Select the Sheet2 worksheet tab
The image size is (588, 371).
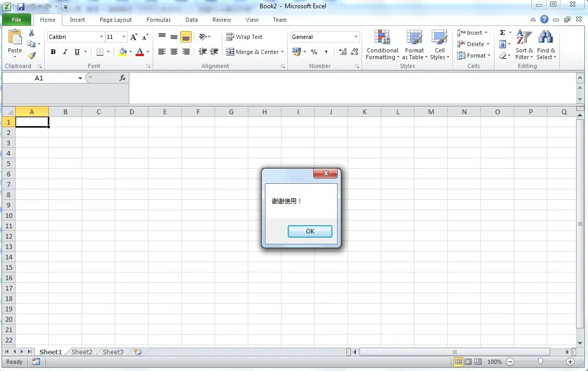click(82, 352)
